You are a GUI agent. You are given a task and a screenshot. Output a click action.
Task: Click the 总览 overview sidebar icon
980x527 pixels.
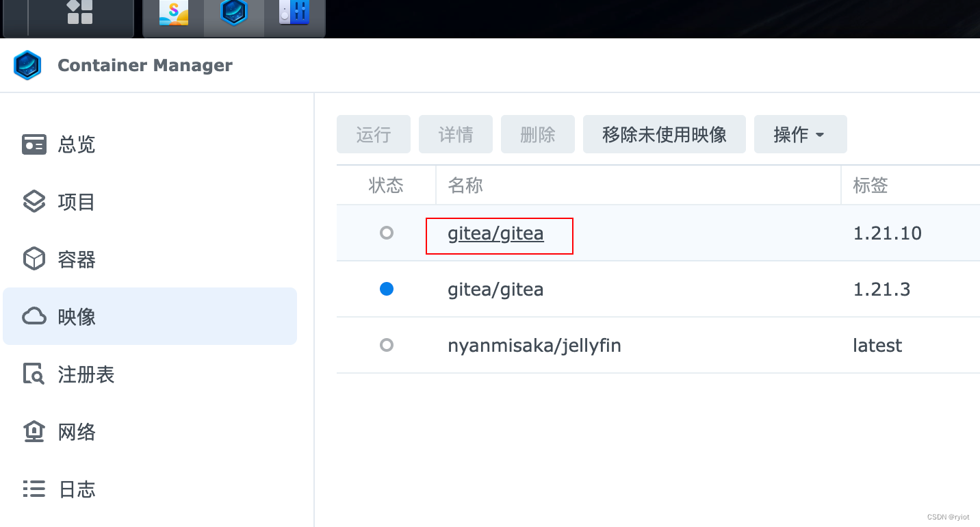(34, 144)
